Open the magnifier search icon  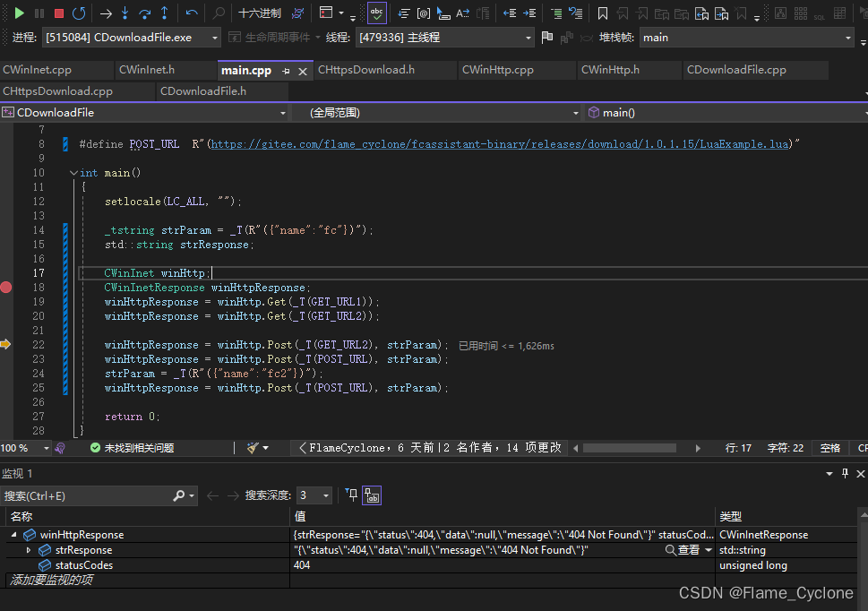(219, 13)
